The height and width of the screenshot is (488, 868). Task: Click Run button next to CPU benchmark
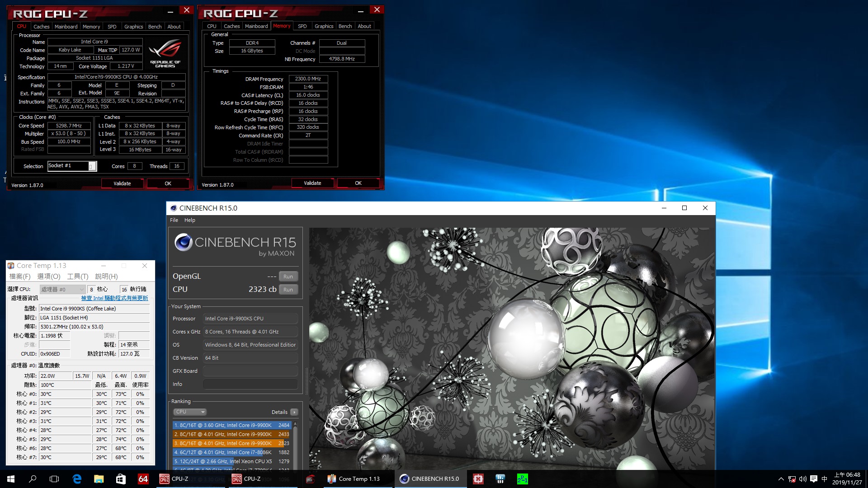288,290
